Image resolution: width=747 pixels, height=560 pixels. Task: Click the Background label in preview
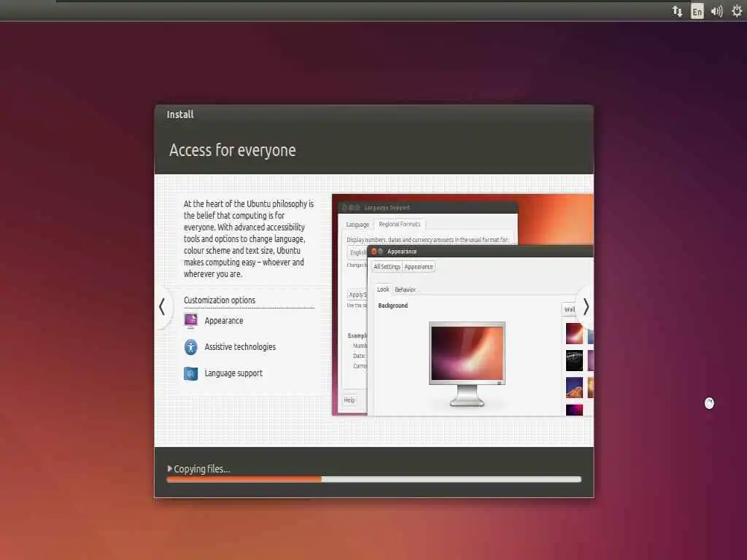tap(393, 306)
